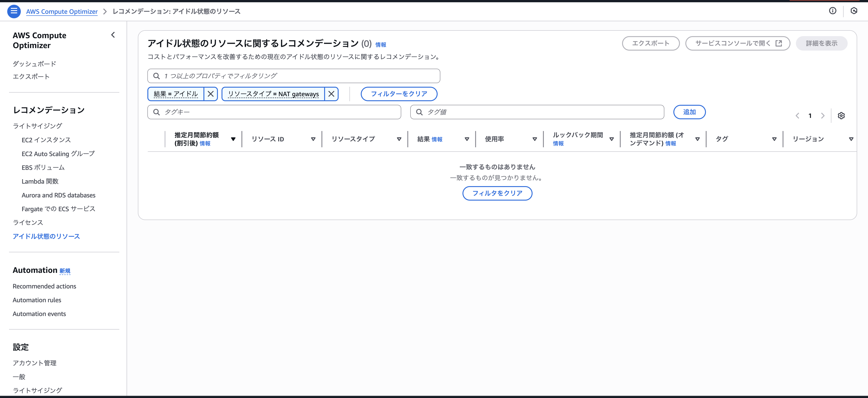Collapse the AWS Compute Optimizer sidebar
The width and height of the screenshot is (868, 398).
click(113, 35)
